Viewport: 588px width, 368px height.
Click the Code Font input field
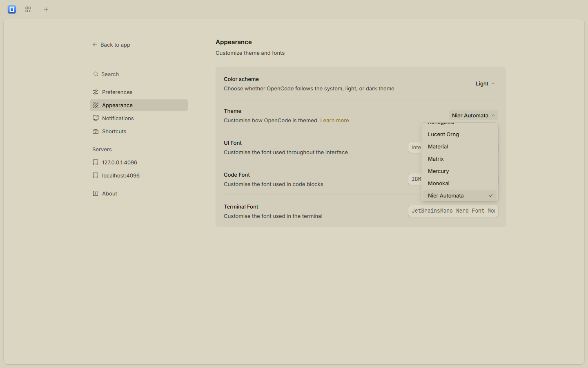point(414,179)
